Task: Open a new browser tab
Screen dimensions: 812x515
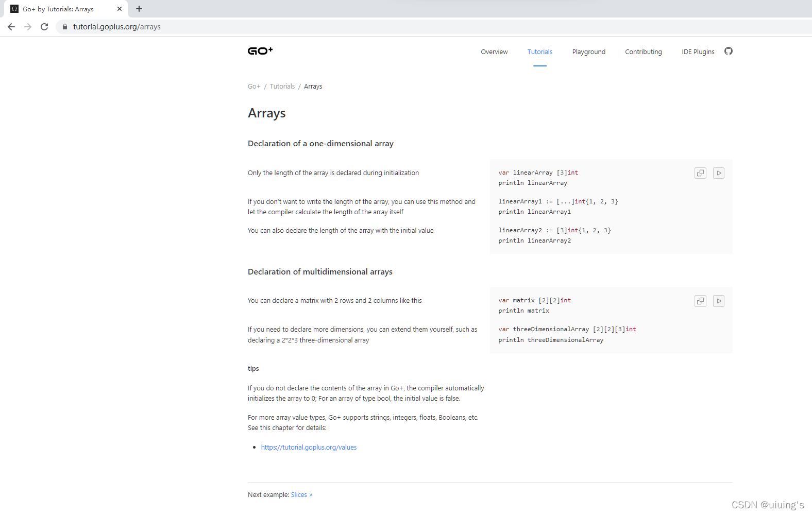Action: coord(139,9)
